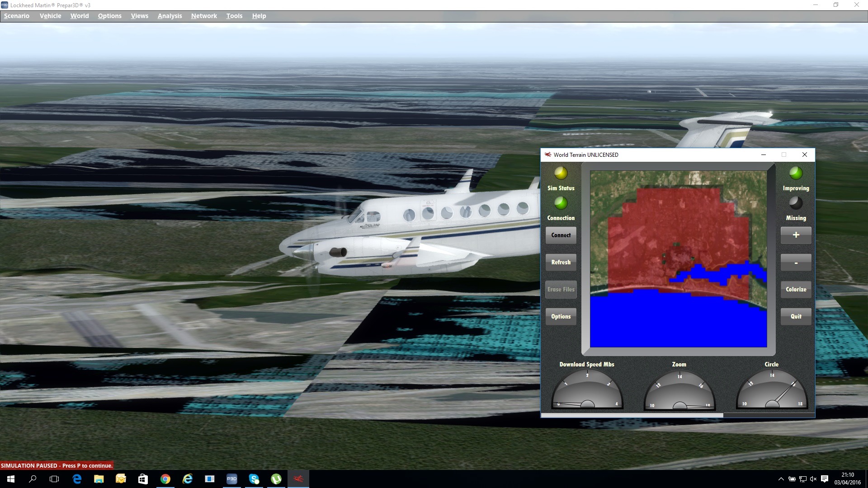Click the Erase Files button

(561, 289)
